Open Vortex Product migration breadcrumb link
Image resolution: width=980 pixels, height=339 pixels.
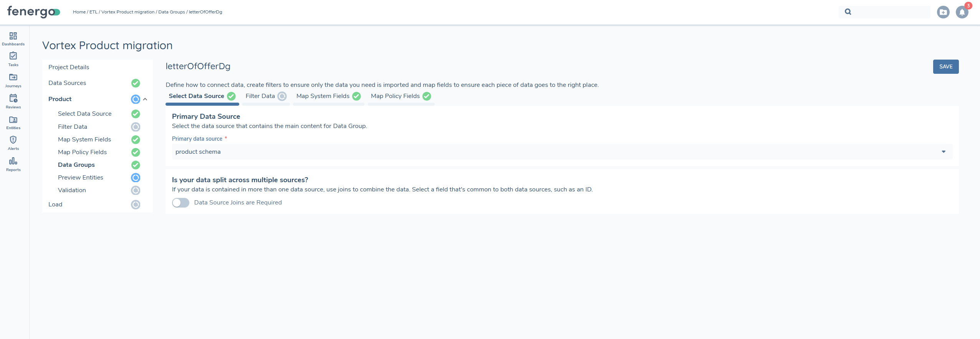pyautogui.click(x=128, y=12)
